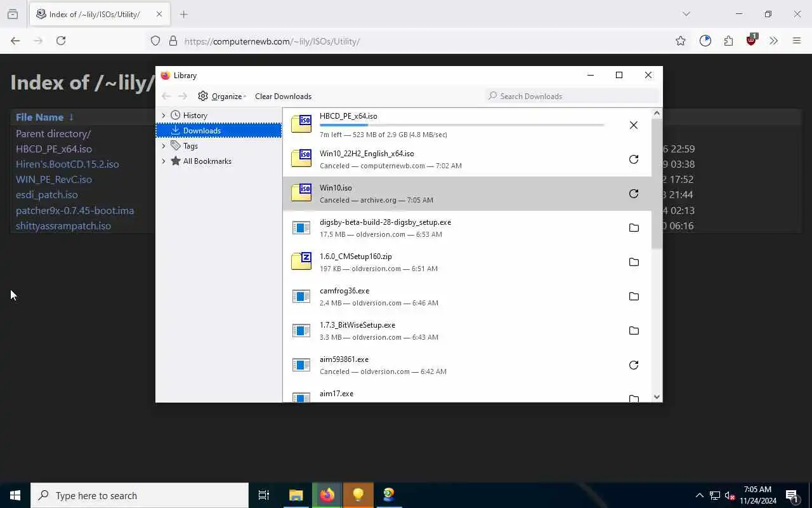Viewport: 812px width, 508px height.
Task: Bookmark this page with star icon
Action: (x=681, y=41)
